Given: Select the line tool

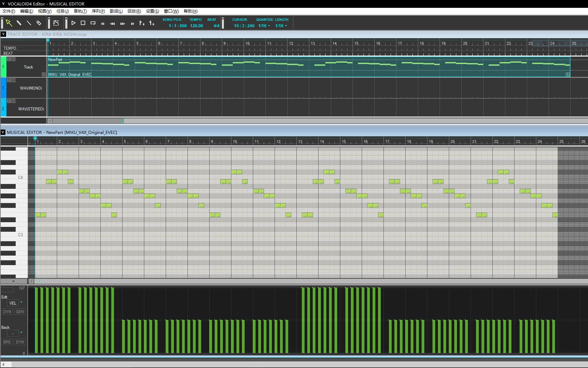Looking at the screenshot, I should tap(29, 23).
